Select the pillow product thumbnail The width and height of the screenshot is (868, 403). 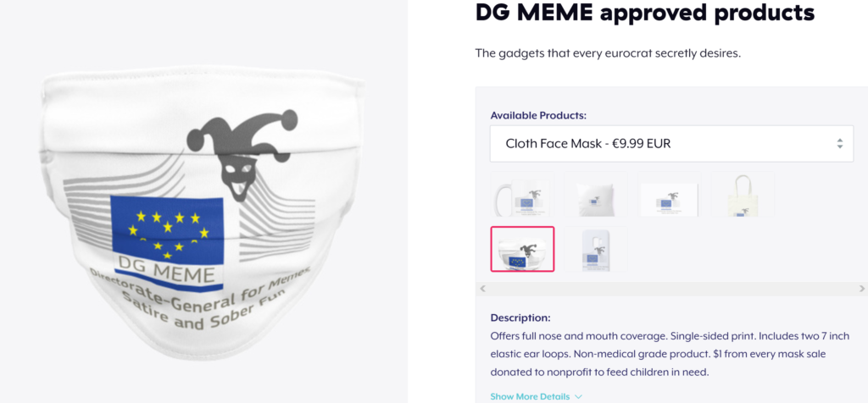click(x=596, y=194)
